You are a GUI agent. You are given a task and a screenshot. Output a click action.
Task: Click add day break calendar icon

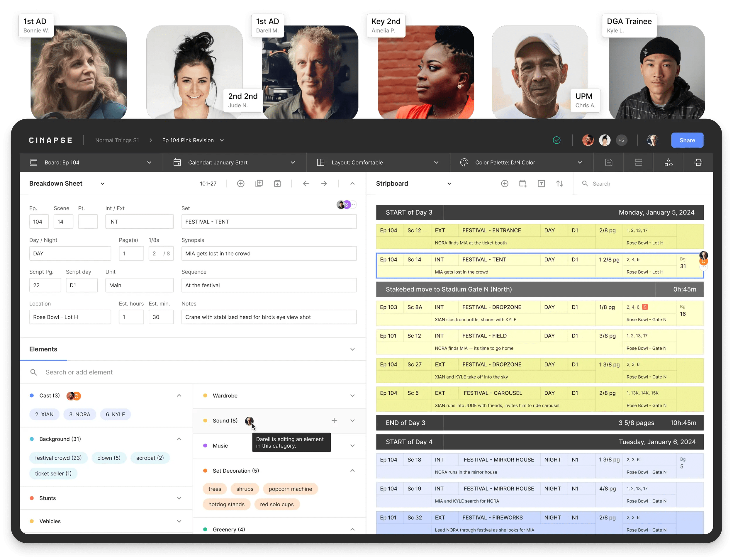coord(523,183)
